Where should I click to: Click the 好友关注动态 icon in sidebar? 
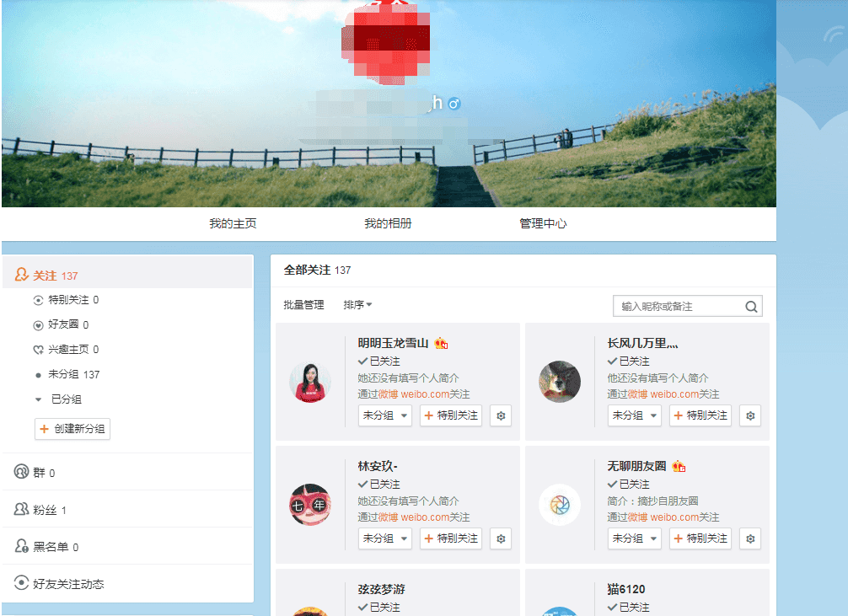pos(21,582)
